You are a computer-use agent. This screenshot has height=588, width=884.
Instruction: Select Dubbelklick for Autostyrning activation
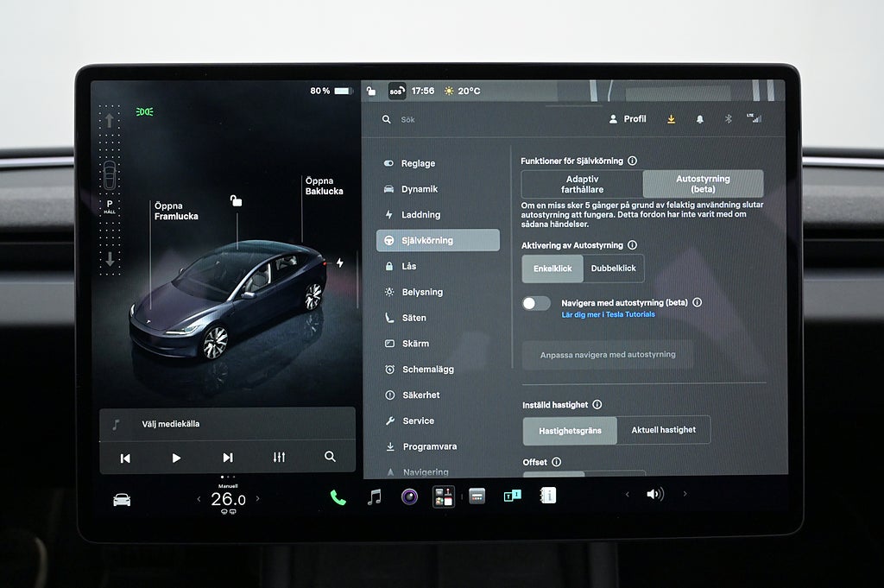(x=614, y=269)
